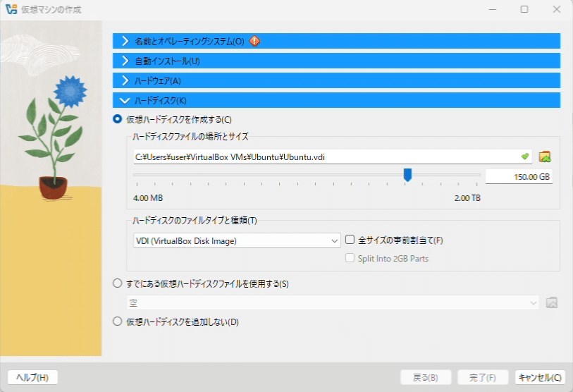Minimize the dialog window
This screenshot has width=573, height=392.
[x=493, y=9]
